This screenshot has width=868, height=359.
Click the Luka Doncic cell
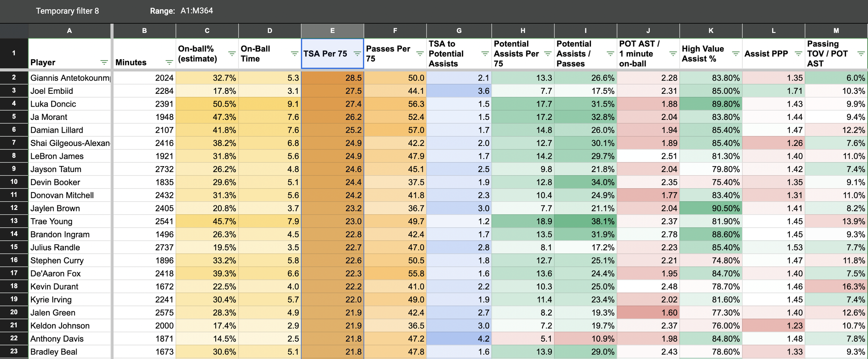69,104
